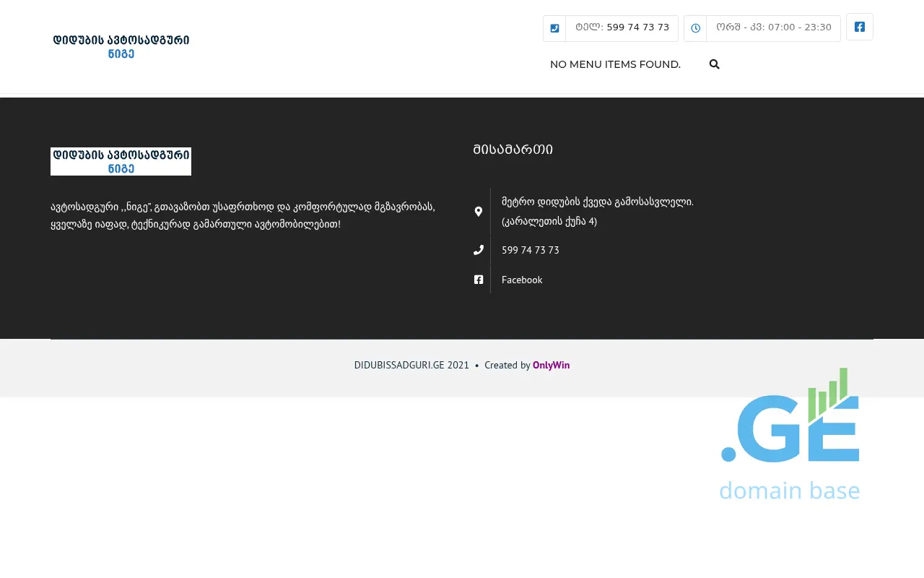Open Facebook via the header icon button
924x578 pixels.
[x=859, y=27]
